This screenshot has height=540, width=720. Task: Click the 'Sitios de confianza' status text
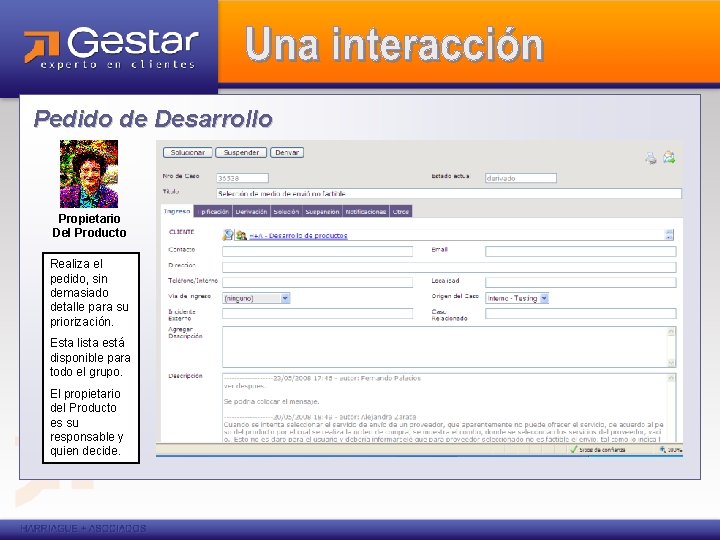(x=602, y=450)
